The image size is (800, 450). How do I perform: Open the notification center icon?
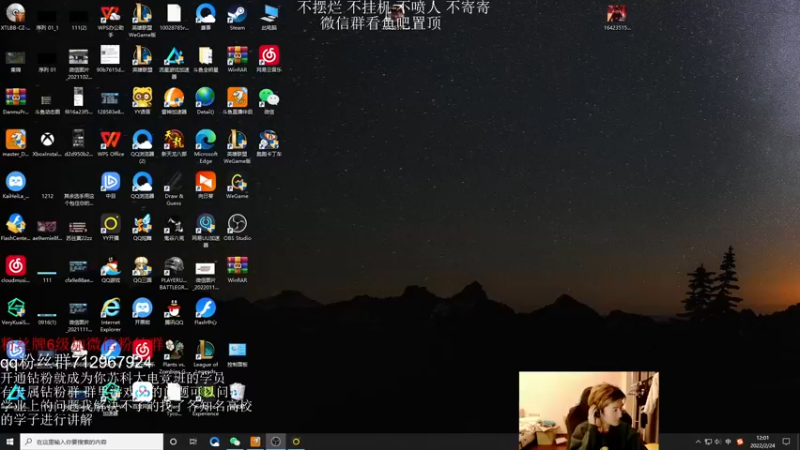pyautogui.click(x=786, y=441)
